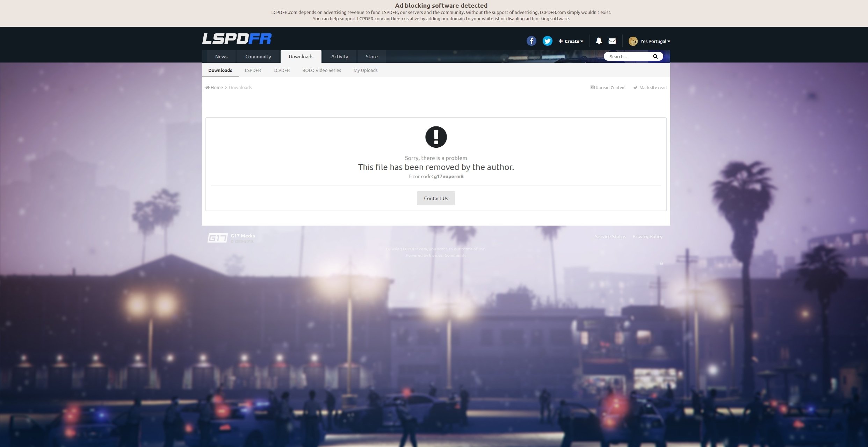This screenshot has height=447, width=868.
Task: Switch to the News tab
Action: (x=221, y=57)
